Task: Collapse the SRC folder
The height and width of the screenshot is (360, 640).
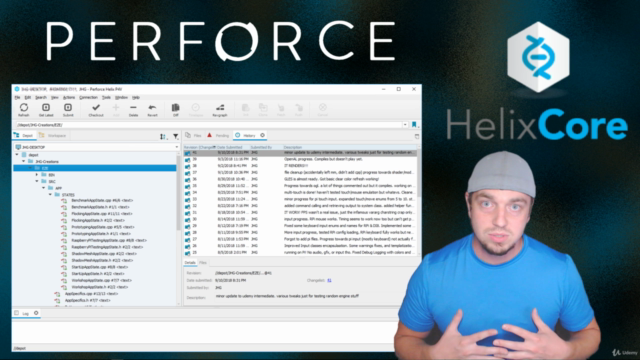Action: pyautogui.click(x=37, y=181)
